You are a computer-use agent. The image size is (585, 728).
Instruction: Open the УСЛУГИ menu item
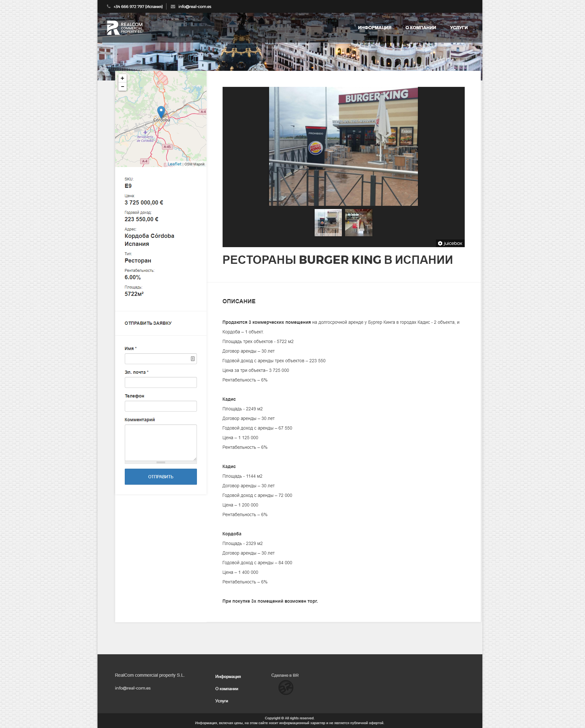click(x=458, y=28)
